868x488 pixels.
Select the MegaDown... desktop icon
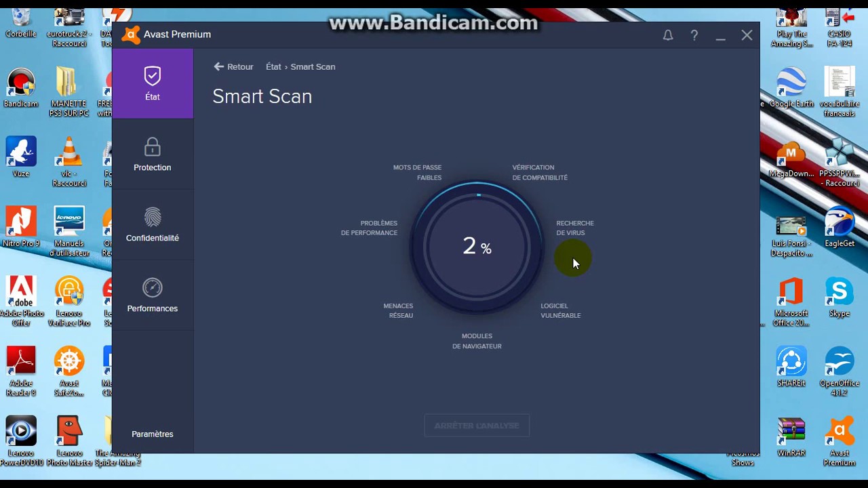point(791,160)
